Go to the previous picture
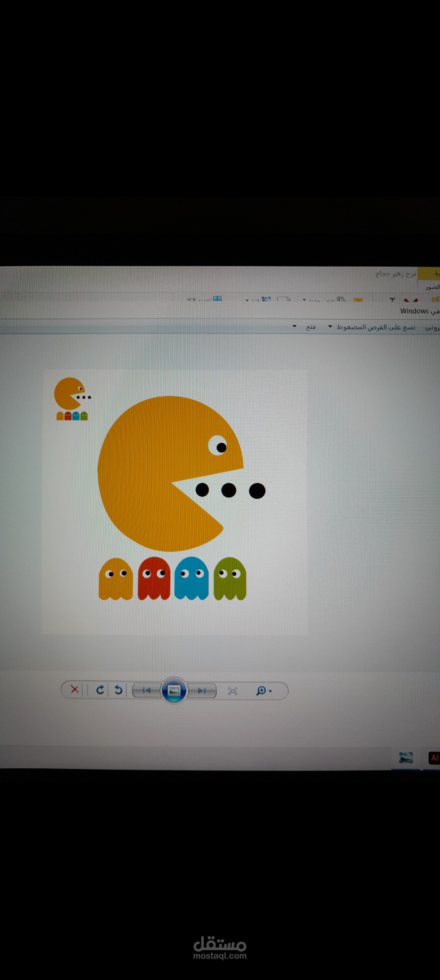 point(147,690)
